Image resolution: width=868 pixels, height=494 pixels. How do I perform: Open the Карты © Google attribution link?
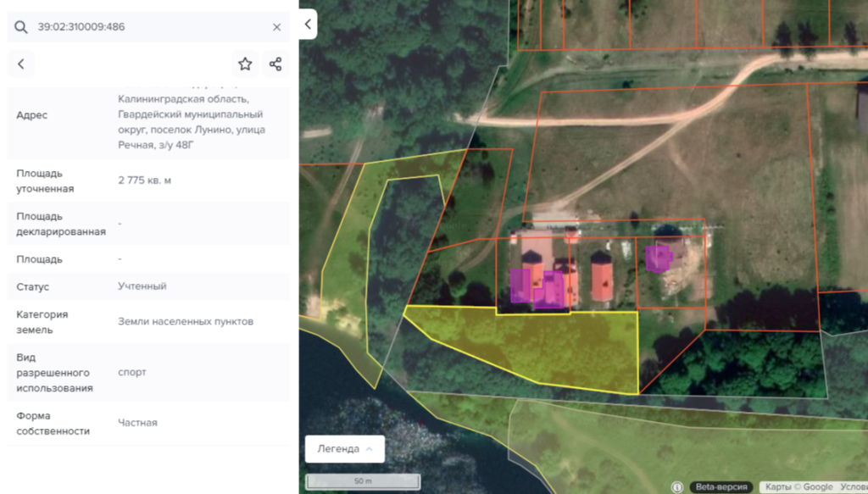[x=798, y=487]
